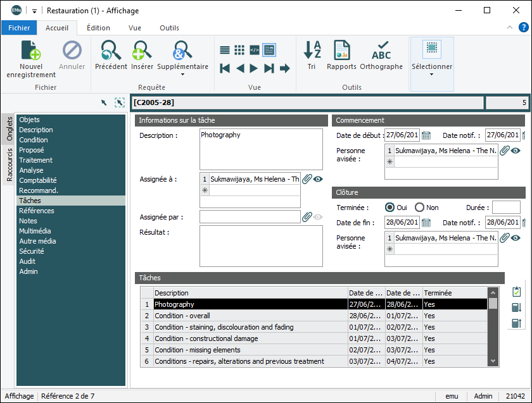
Task: Click the Insérer search icon
Action: (x=142, y=51)
